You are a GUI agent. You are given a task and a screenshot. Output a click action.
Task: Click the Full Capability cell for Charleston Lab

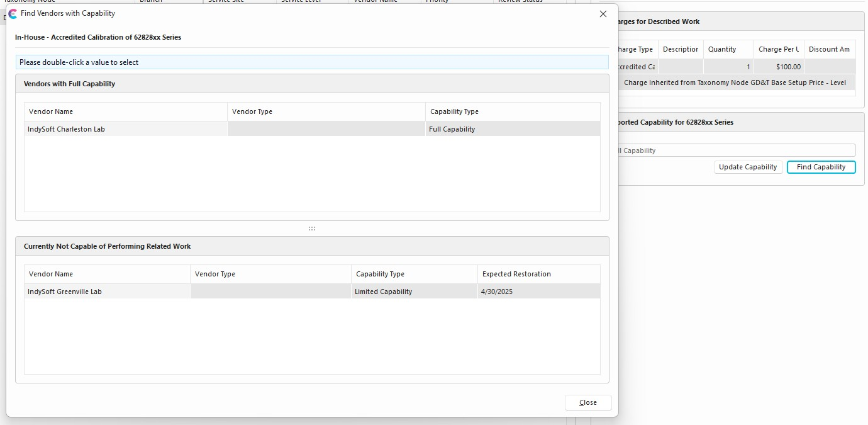pyautogui.click(x=513, y=129)
